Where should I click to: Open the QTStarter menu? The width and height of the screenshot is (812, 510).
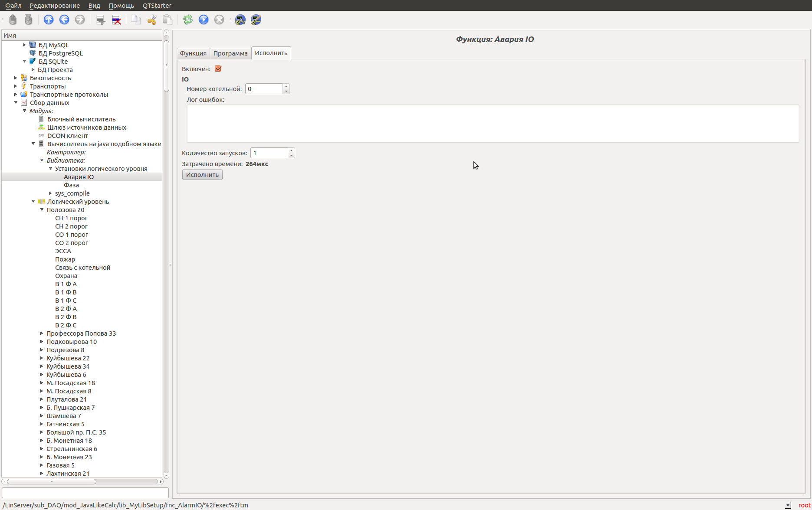click(x=157, y=6)
